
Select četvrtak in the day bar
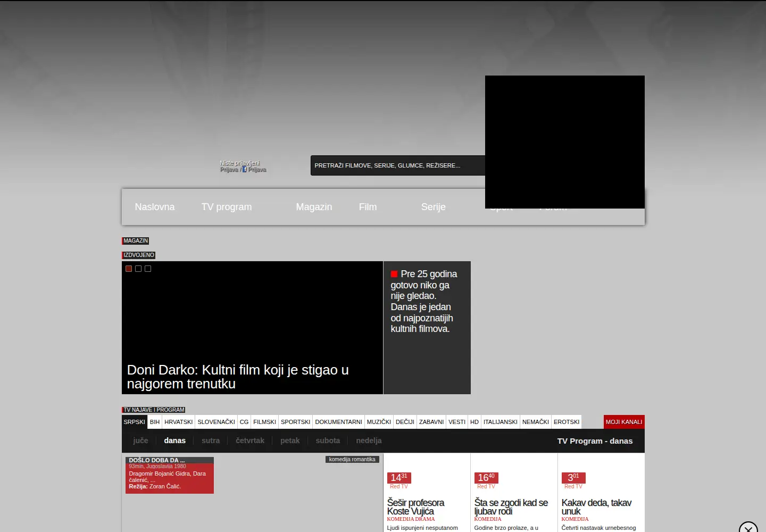tap(250, 440)
